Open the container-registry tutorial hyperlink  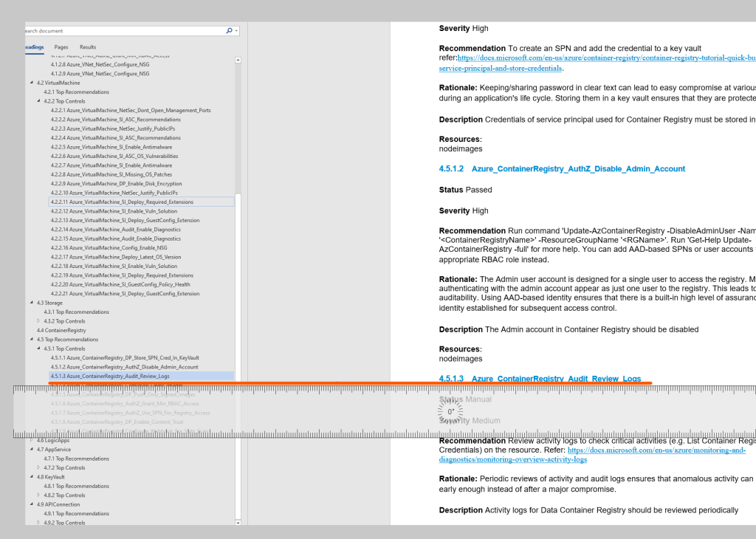pyautogui.click(x=605, y=58)
